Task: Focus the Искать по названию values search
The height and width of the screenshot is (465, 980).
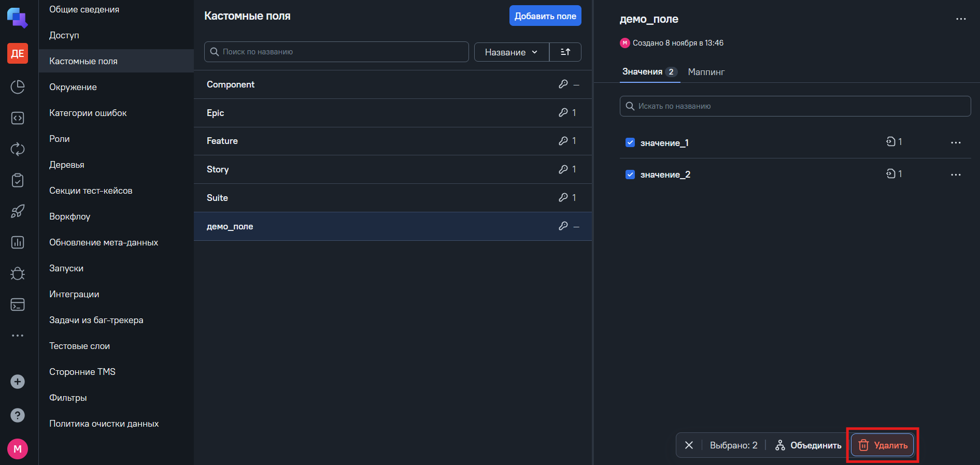Action: click(795, 106)
